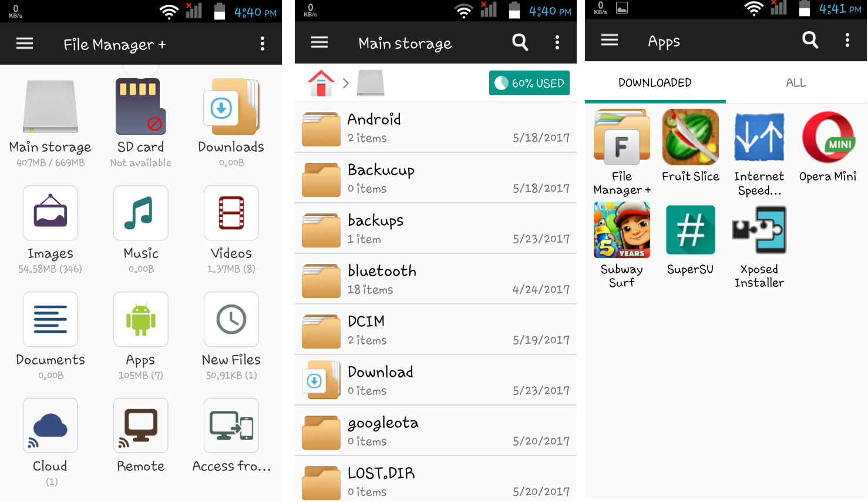The image size is (868, 502).
Task: Open hamburger menu on Main storage screen
Action: [x=319, y=42]
